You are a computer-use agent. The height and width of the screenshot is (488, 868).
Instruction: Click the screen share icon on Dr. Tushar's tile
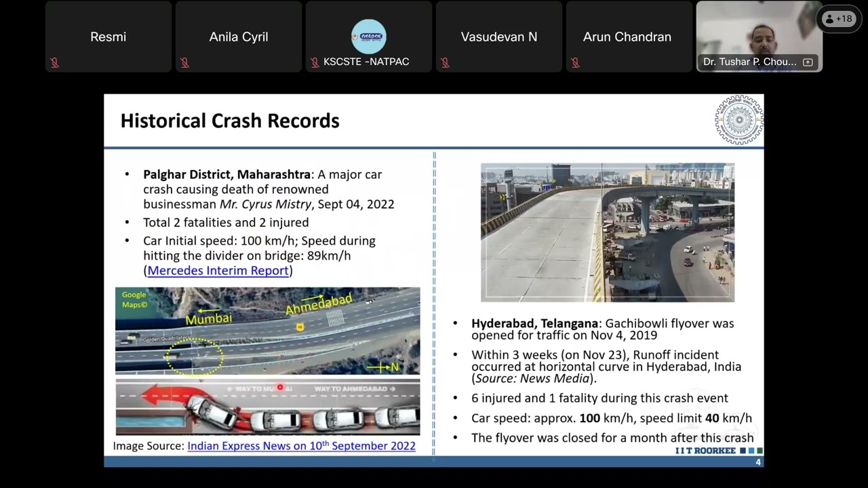[808, 62]
